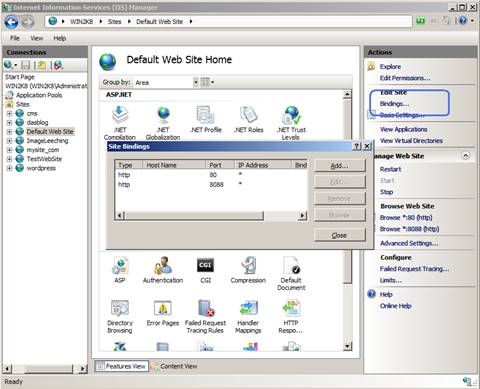
Task: Switch to Features View tab
Action: click(121, 366)
